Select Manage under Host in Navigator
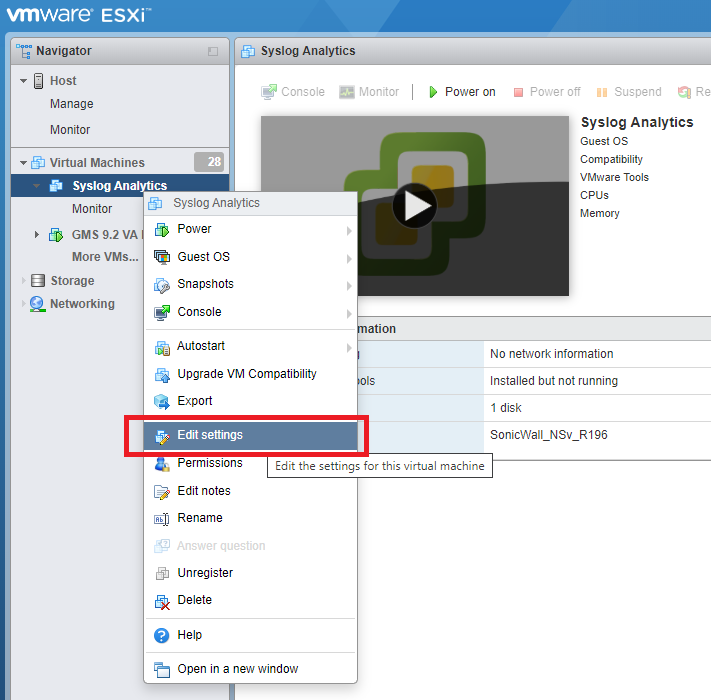Screen dimensions: 711x700 click(x=72, y=104)
